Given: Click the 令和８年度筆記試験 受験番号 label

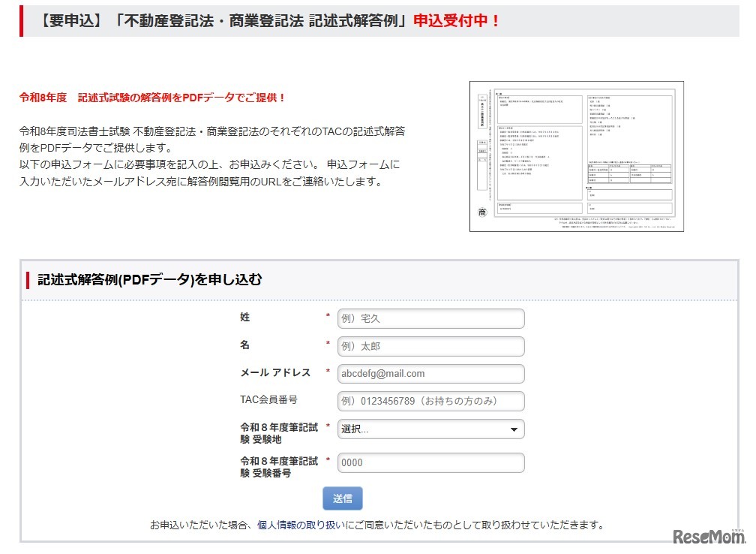Looking at the screenshot, I should (x=279, y=467).
